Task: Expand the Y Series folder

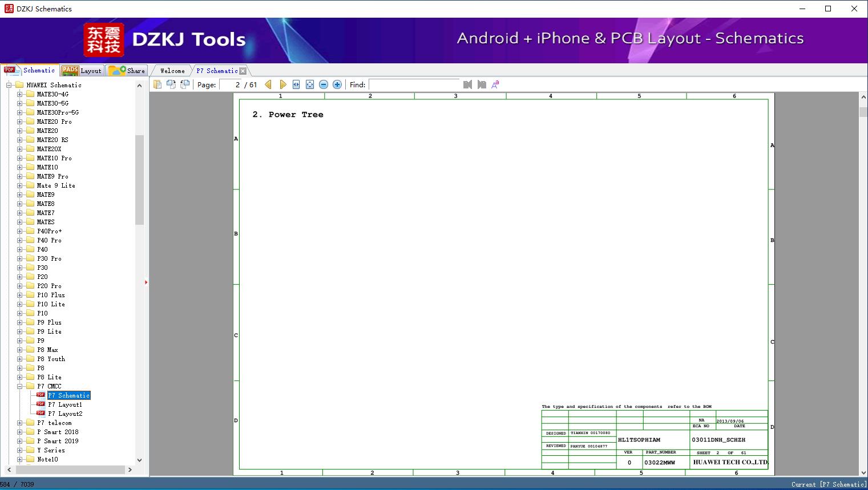Action: 20,450
